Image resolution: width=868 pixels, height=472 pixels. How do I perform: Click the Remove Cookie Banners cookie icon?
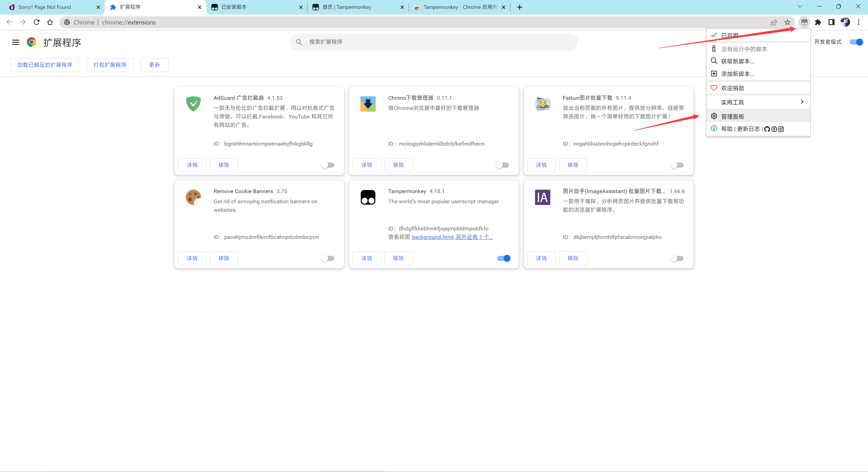pos(193,197)
